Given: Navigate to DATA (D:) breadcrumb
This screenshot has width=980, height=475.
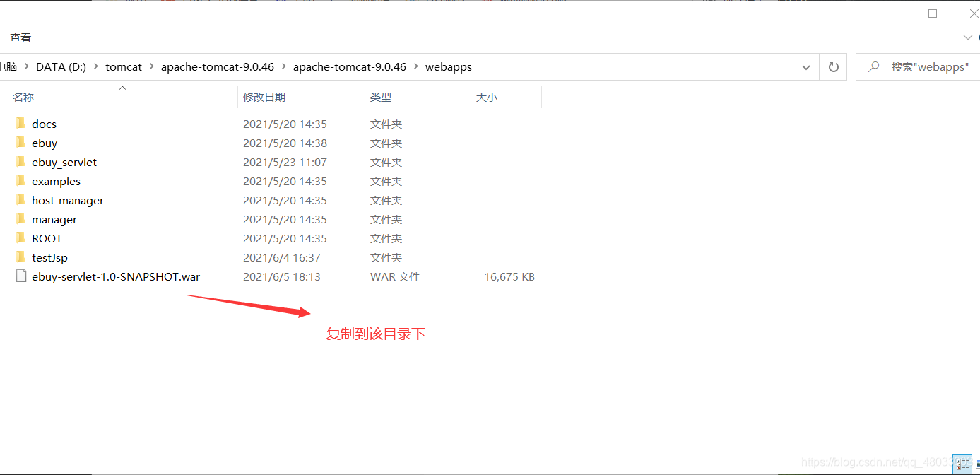Looking at the screenshot, I should (x=61, y=67).
